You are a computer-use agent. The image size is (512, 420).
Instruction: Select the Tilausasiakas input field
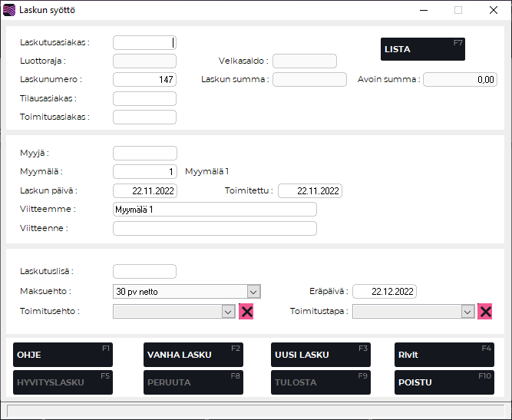pos(144,98)
